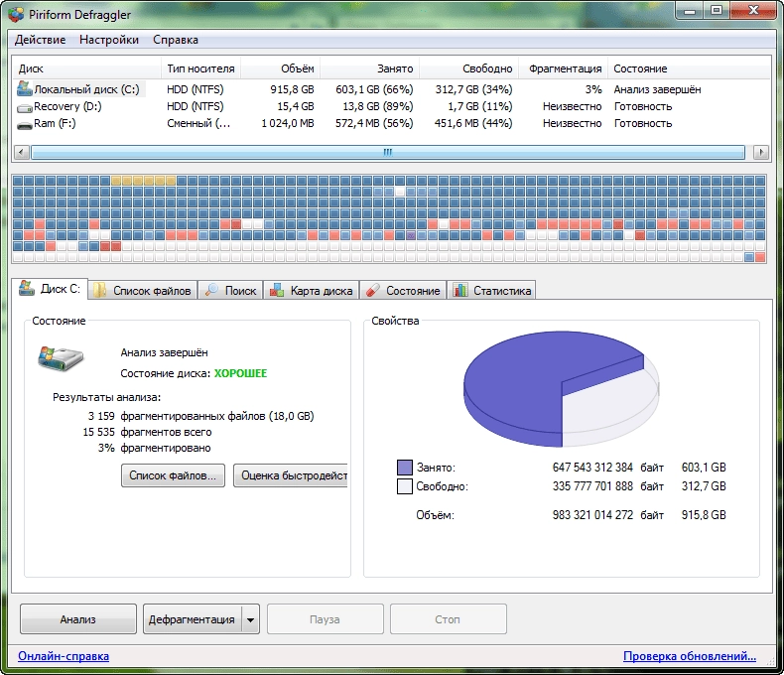Click the folder icon on Список файлов tab

pos(100,291)
